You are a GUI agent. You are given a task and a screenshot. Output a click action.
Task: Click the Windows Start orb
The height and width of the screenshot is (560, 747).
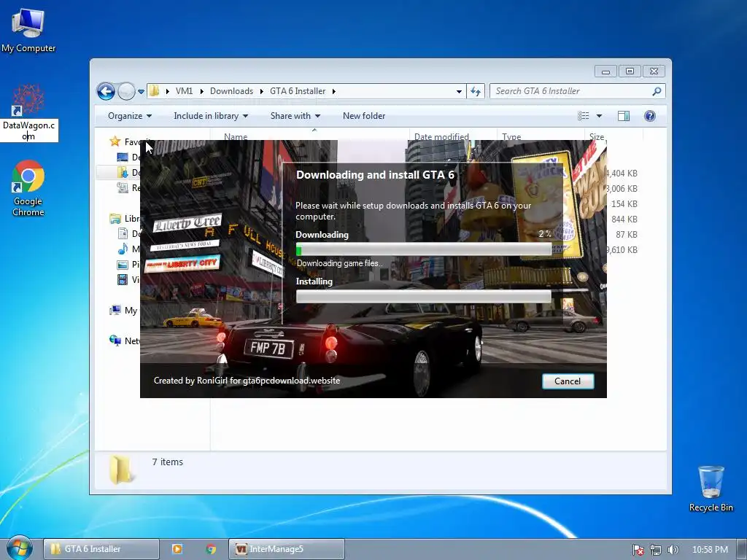pyautogui.click(x=19, y=548)
